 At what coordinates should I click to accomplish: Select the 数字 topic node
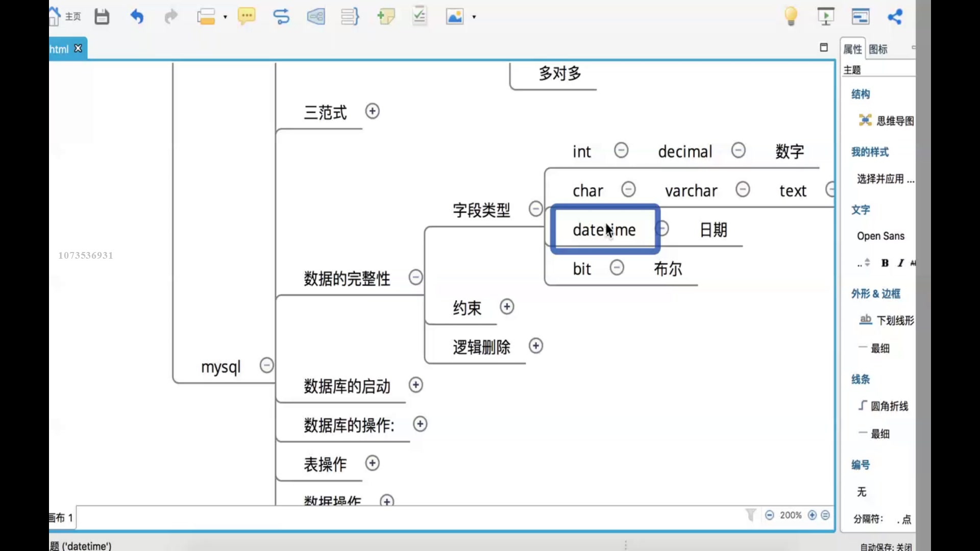pyautogui.click(x=790, y=152)
